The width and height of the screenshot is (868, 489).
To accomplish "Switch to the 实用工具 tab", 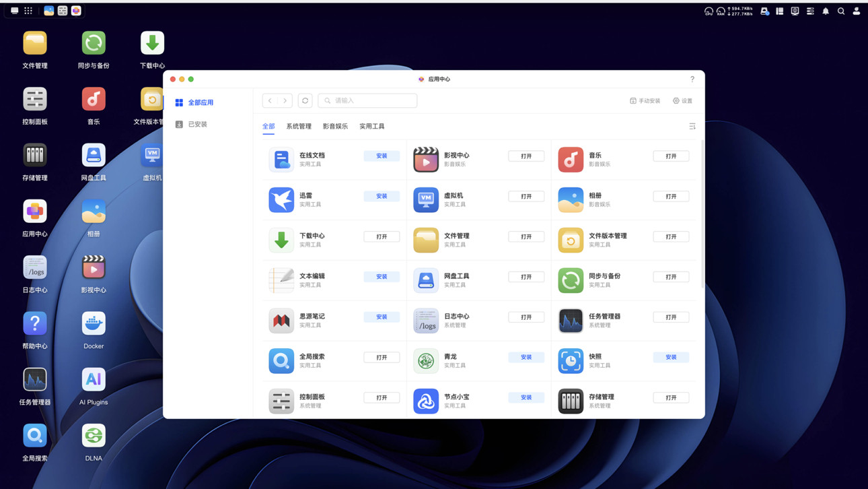I will click(372, 127).
